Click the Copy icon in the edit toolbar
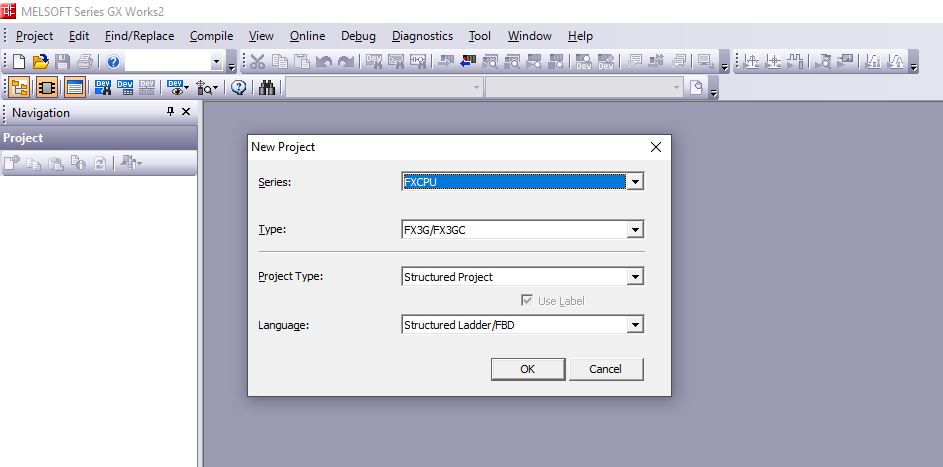The height and width of the screenshot is (467, 943). [x=280, y=61]
